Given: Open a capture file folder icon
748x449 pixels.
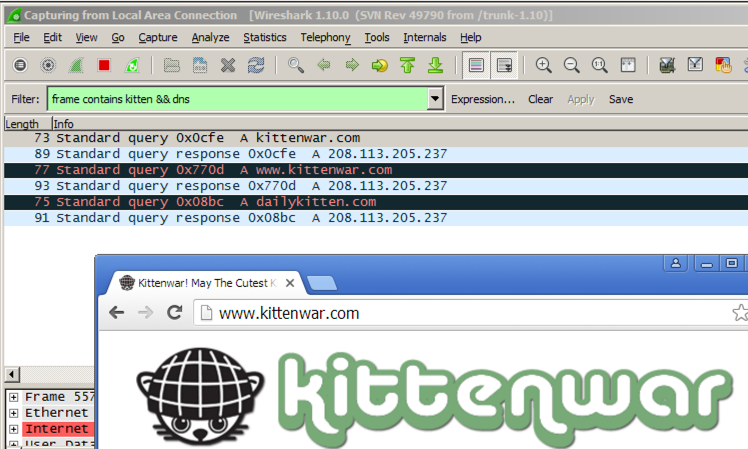Looking at the screenshot, I should (x=172, y=65).
